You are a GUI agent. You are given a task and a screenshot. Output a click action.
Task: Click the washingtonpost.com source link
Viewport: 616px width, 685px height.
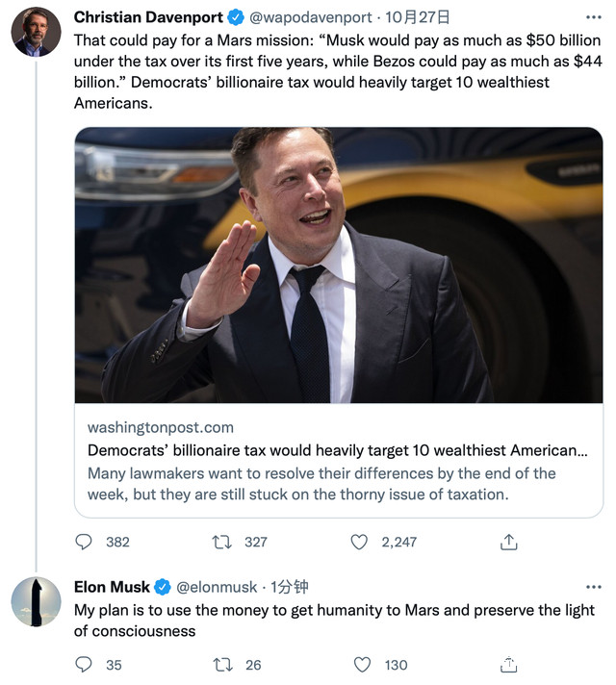(x=160, y=427)
